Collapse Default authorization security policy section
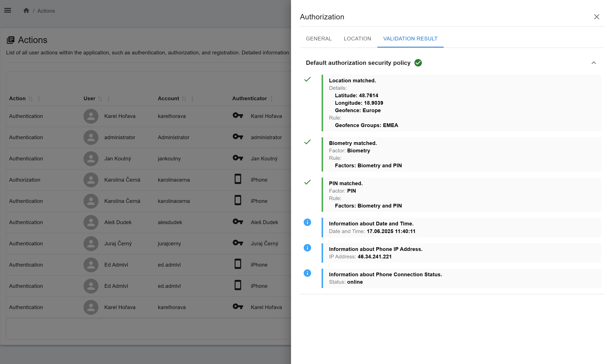The height and width of the screenshot is (364, 607). (594, 63)
